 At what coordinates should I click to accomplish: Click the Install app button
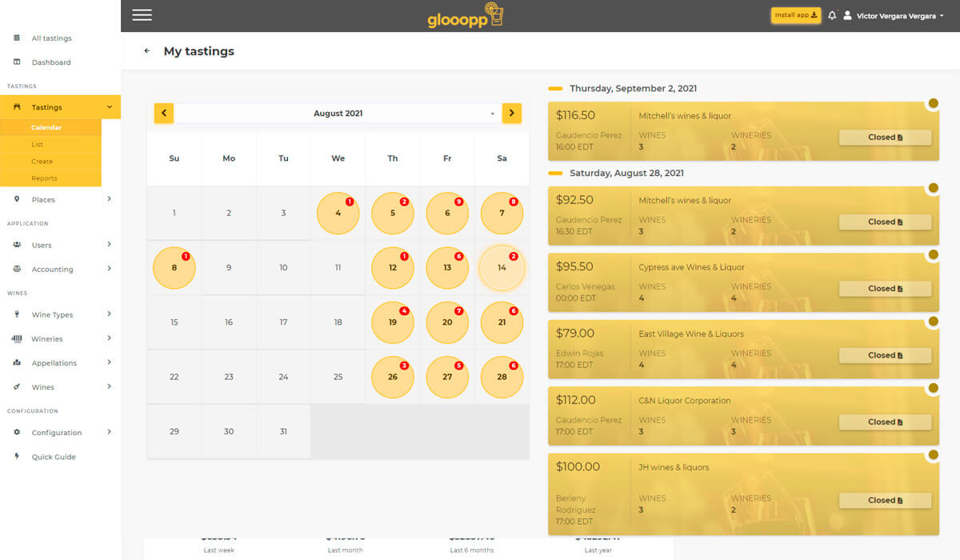click(x=795, y=15)
